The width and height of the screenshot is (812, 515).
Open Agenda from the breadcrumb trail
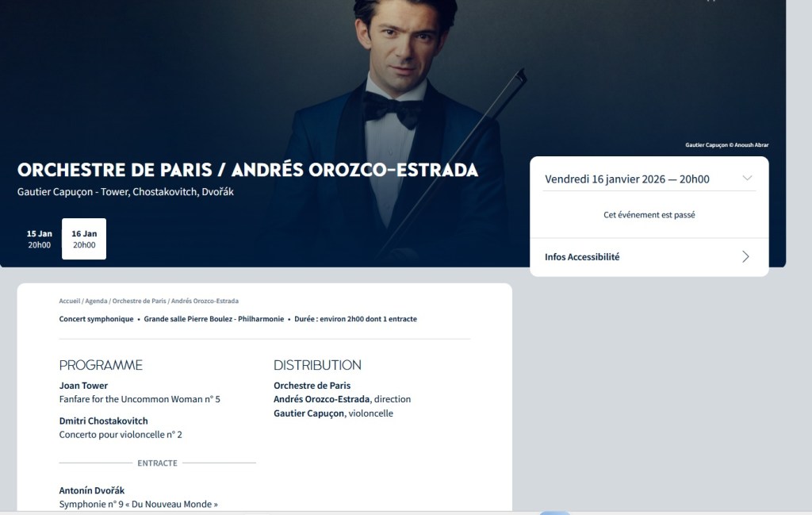(96, 302)
